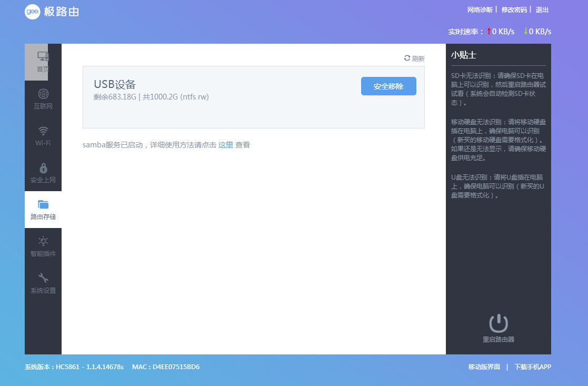Screen dimensions: 588x386
Task: Click the red upload speed arrow
Action: pos(489,32)
